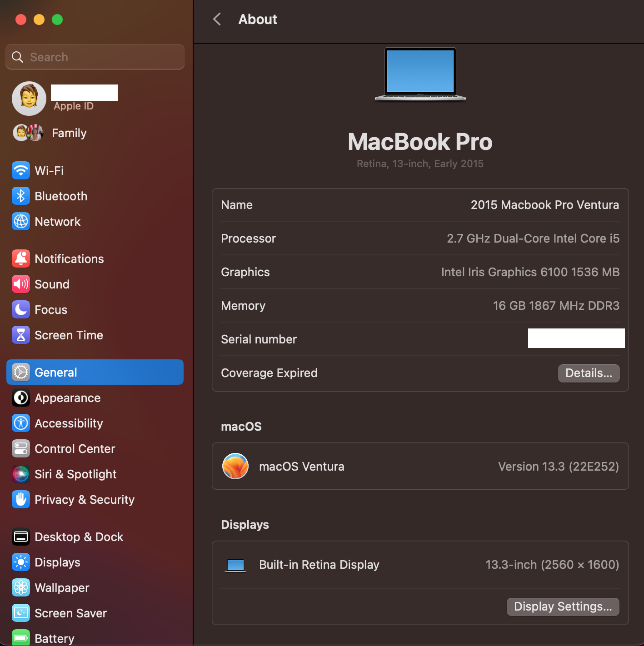Click the Serial number label
This screenshot has height=646, width=644.
coord(259,339)
